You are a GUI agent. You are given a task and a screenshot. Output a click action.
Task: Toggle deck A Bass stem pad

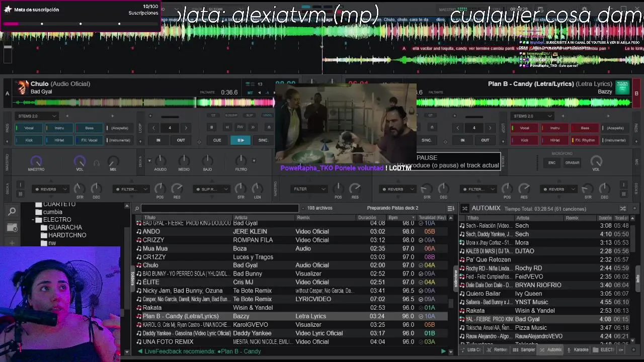click(x=89, y=128)
